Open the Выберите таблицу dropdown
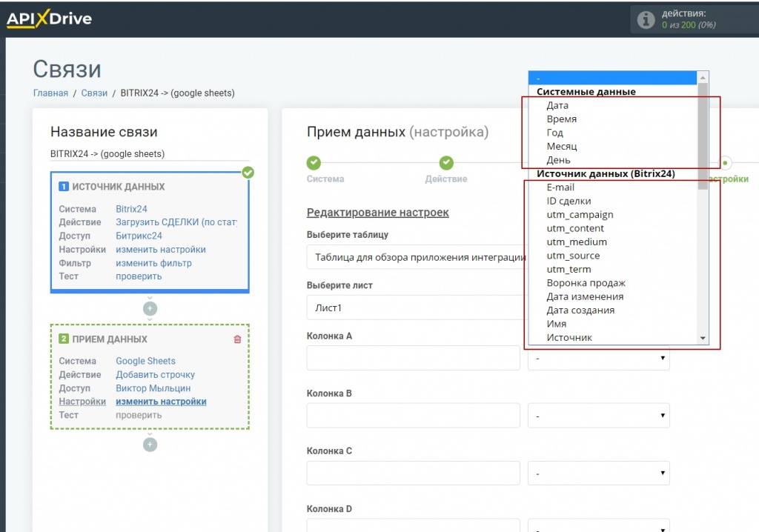This screenshot has height=532, width=759. [417, 257]
